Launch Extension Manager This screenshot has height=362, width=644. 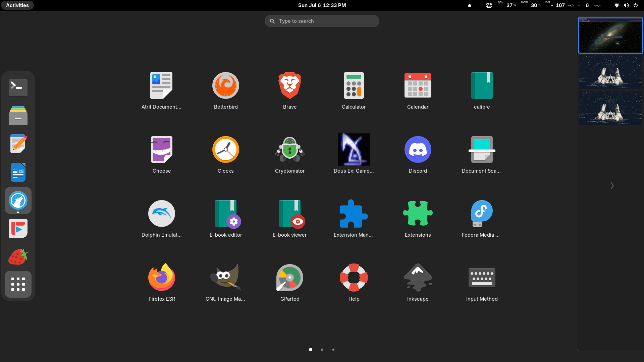point(354,219)
